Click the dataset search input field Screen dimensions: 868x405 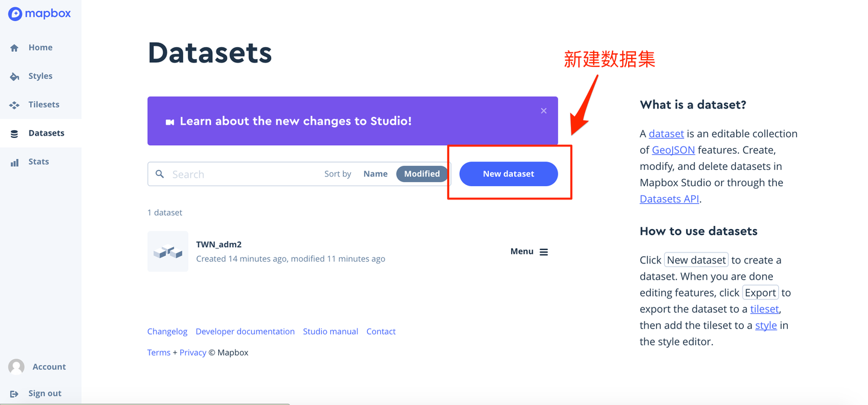coord(235,174)
